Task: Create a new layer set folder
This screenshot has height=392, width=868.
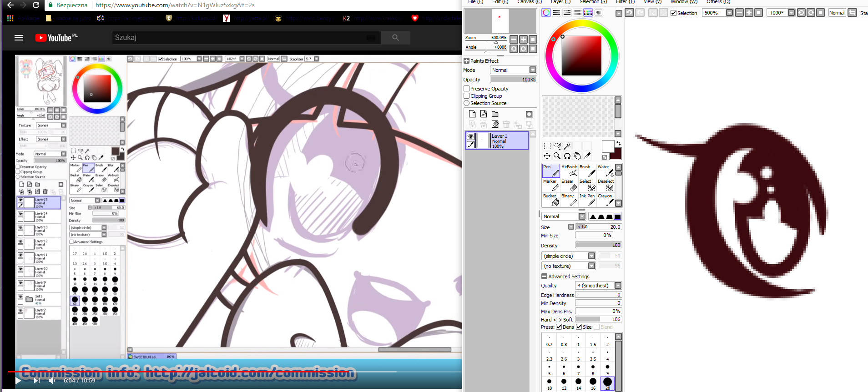Action: 495,114
